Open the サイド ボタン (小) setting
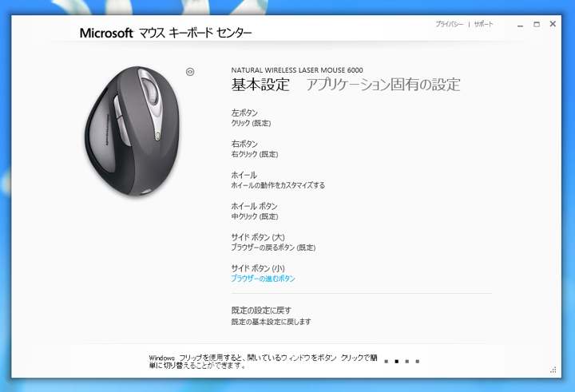This screenshot has height=392, width=575. click(258, 268)
